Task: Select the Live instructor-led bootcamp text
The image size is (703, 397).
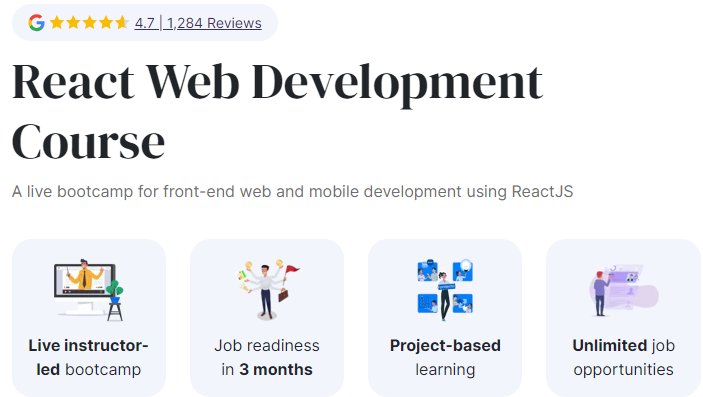Action: pos(89,358)
